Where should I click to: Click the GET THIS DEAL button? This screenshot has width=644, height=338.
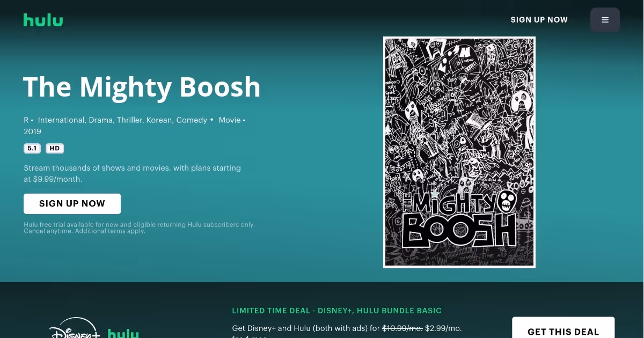click(x=563, y=328)
